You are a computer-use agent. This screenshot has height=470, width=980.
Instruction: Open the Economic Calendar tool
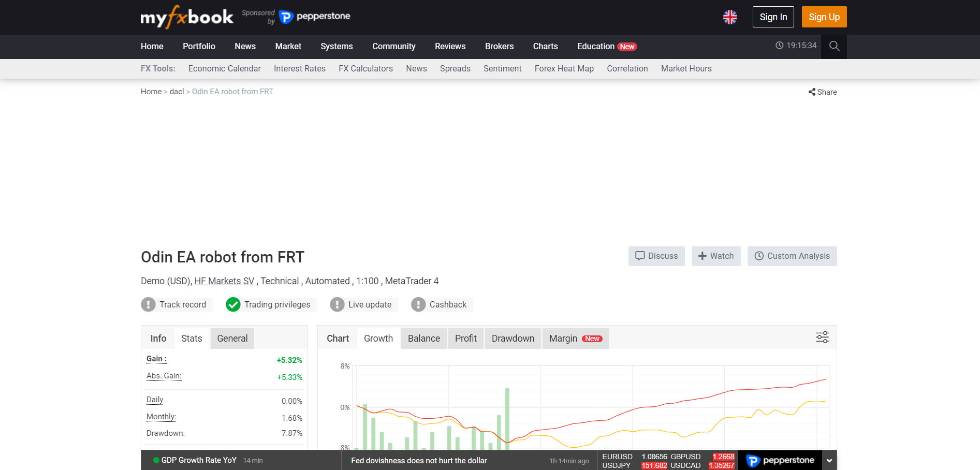click(x=224, y=69)
